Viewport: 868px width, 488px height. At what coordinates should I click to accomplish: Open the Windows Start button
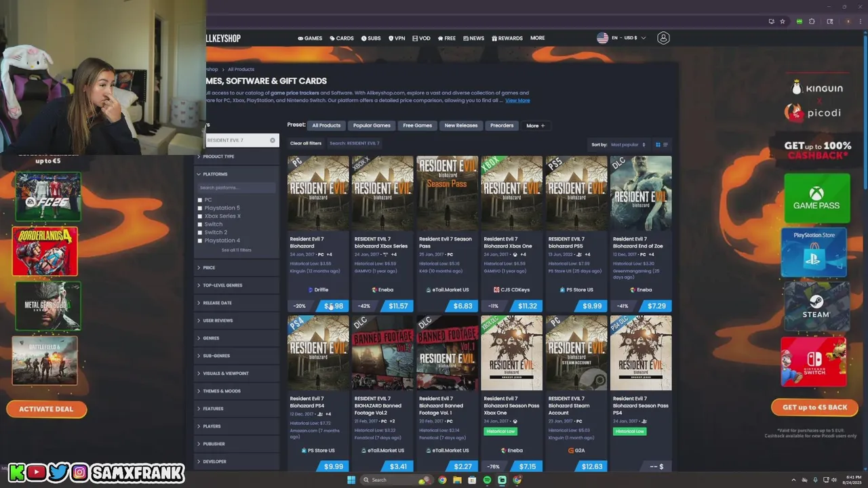351,480
